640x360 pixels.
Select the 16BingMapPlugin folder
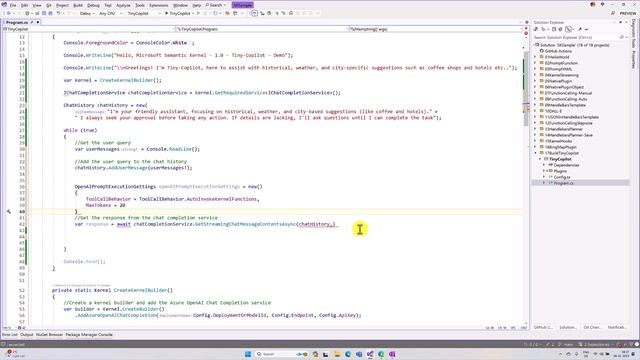pyautogui.click(x=560, y=147)
